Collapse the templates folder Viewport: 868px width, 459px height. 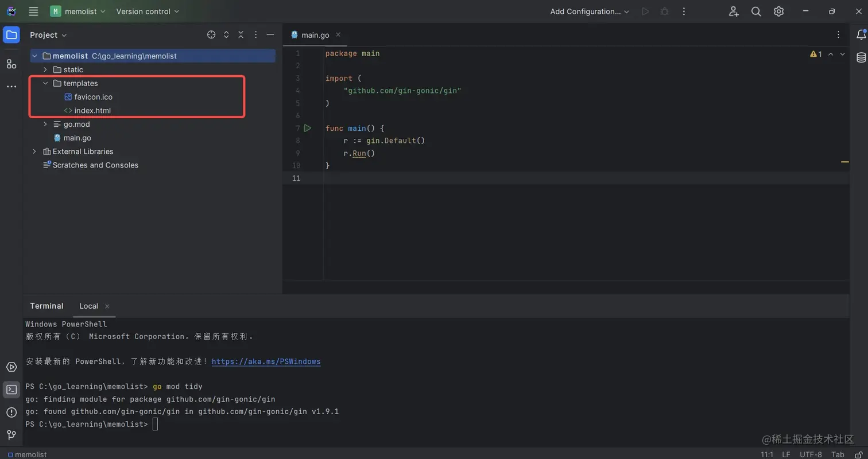coord(45,83)
